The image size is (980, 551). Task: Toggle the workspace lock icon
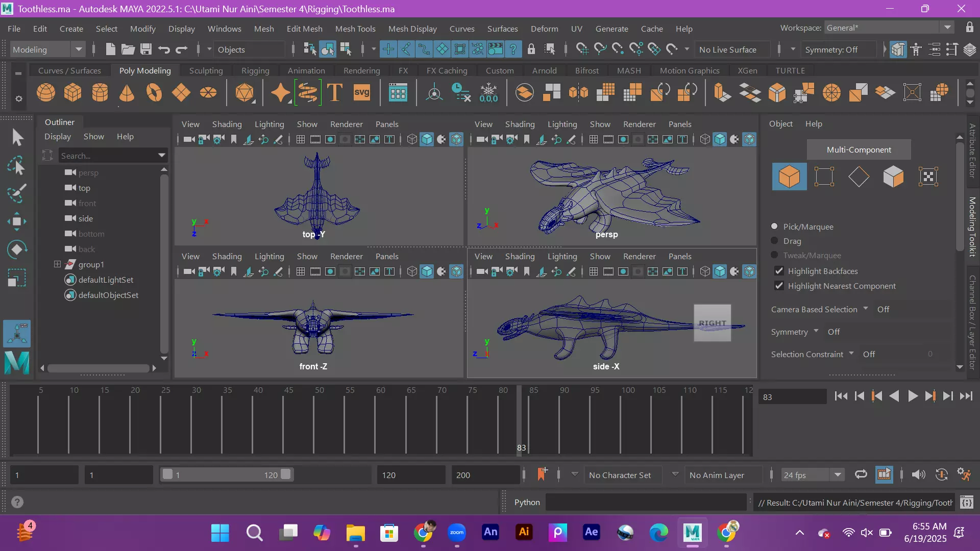pyautogui.click(x=969, y=28)
